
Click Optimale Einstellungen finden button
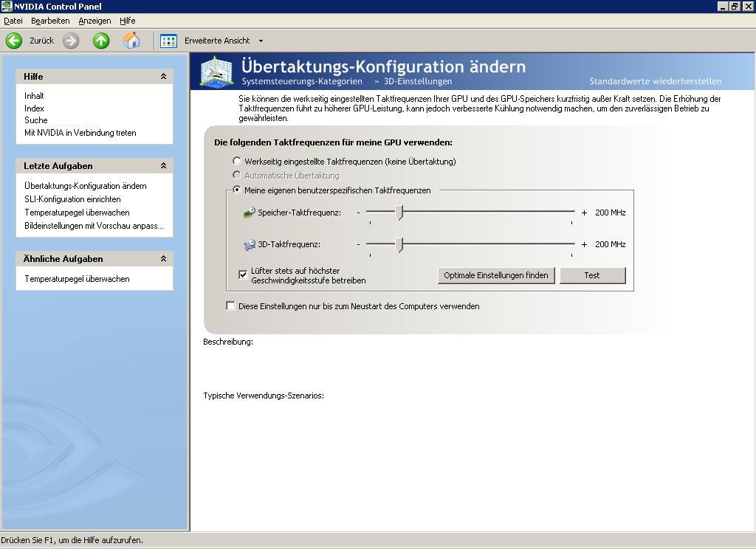click(x=496, y=276)
